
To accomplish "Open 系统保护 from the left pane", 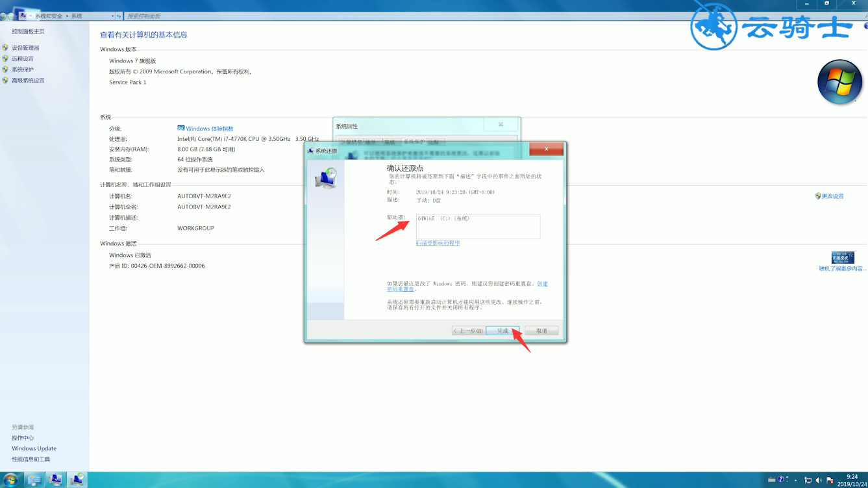I will (23, 70).
